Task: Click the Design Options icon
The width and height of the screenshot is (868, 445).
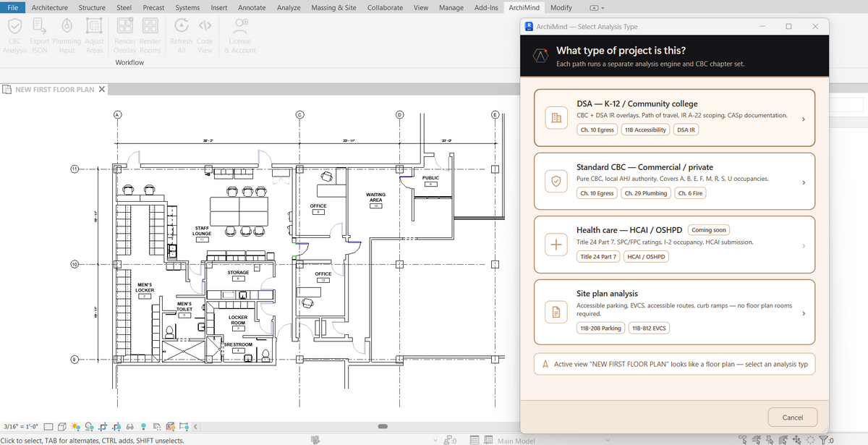Action: (475, 440)
